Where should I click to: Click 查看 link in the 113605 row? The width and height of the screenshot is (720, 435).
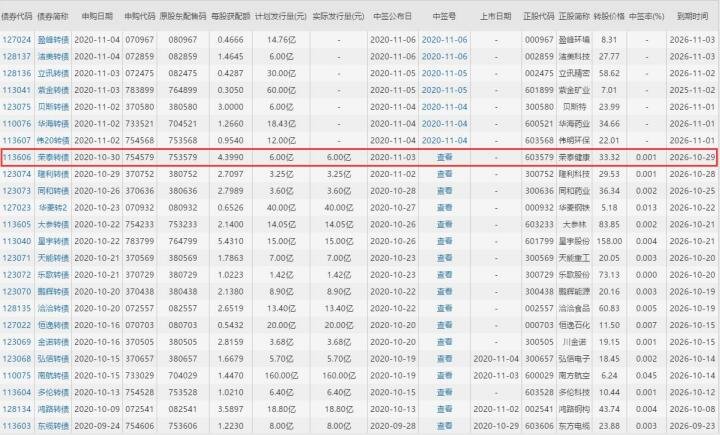coord(444,225)
